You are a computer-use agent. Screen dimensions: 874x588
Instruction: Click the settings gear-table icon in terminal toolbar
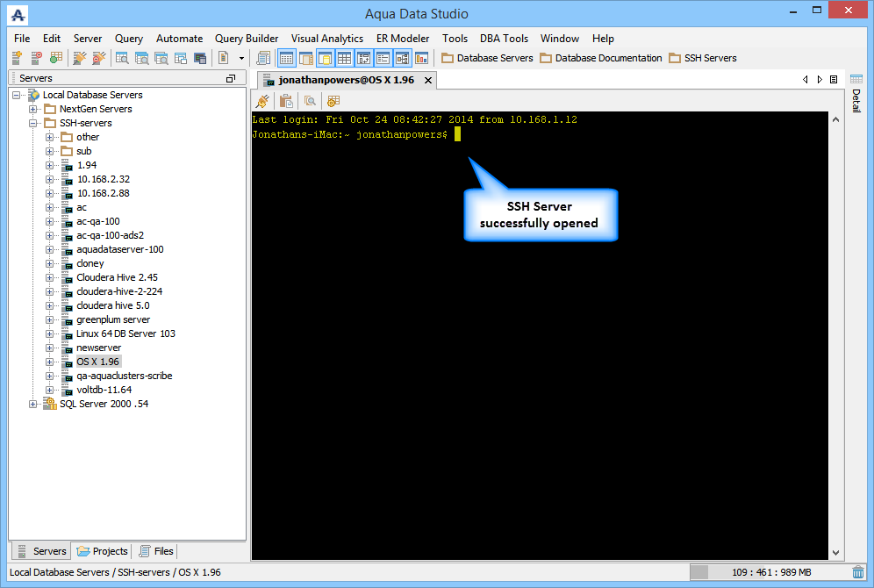tap(333, 101)
